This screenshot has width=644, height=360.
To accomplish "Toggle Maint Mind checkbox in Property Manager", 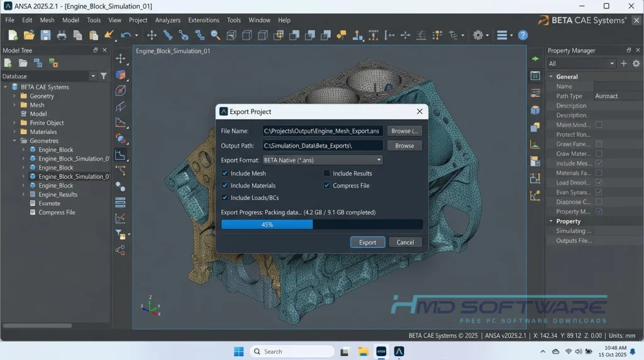I will (x=599, y=125).
